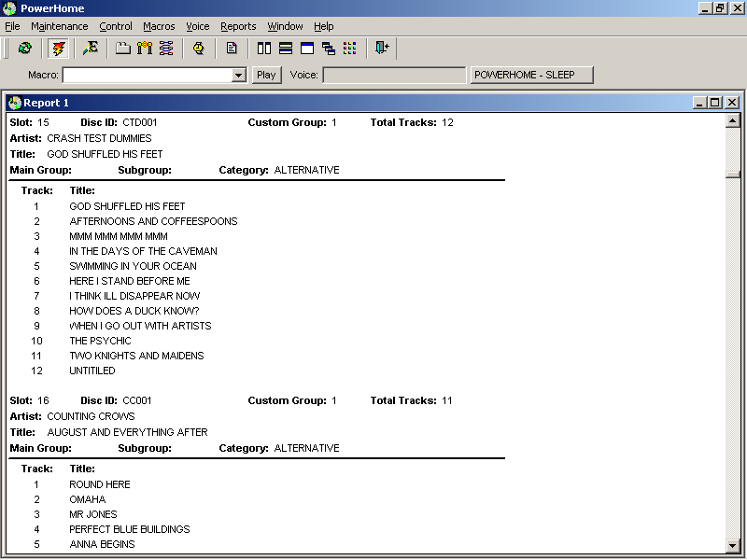Close the Report 1 window
This screenshot has width=747, height=560.
[x=732, y=103]
